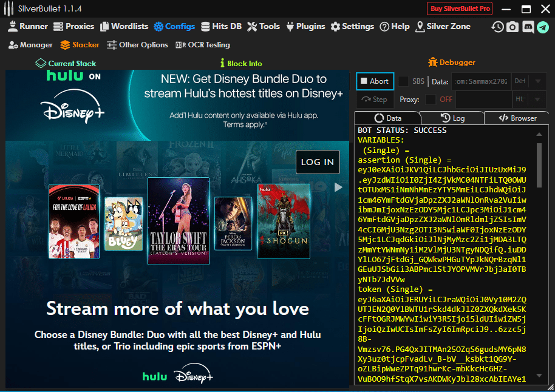Viewport: 555px width, 392px height.
Task: Click the LOG IN button on Hulu page
Action: [x=318, y=162]
